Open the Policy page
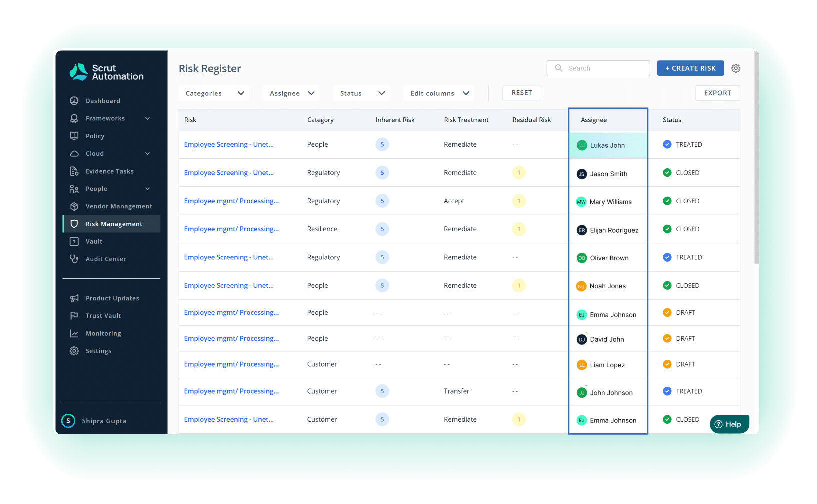This screenshot has width=817, height=504. 95,136
